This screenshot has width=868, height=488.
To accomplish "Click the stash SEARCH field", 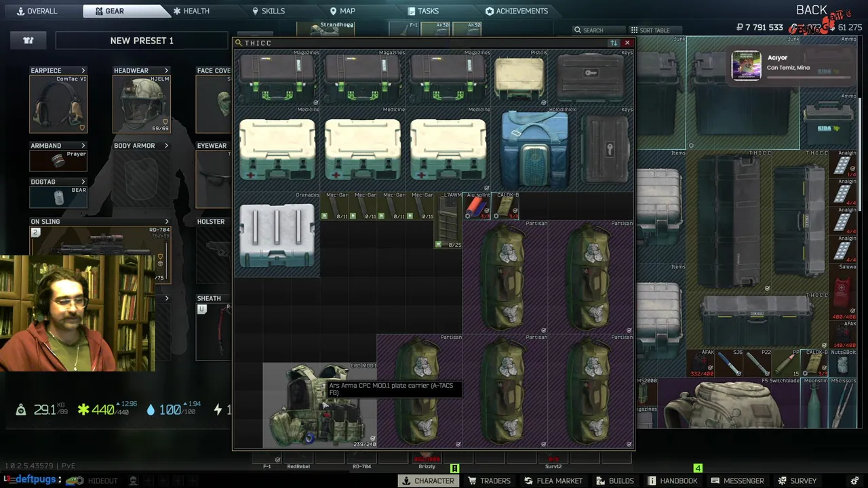I will click(x=597, y=30).
